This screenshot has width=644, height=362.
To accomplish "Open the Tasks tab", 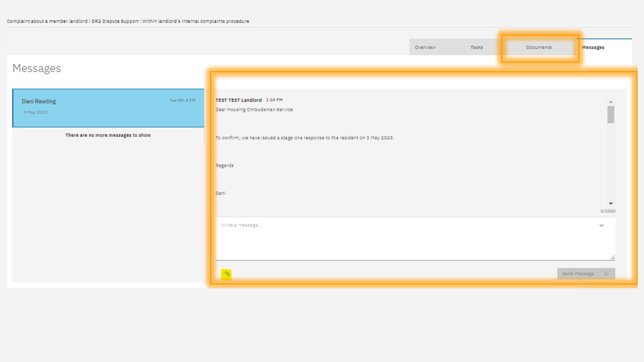I will [x=476, y=47].
